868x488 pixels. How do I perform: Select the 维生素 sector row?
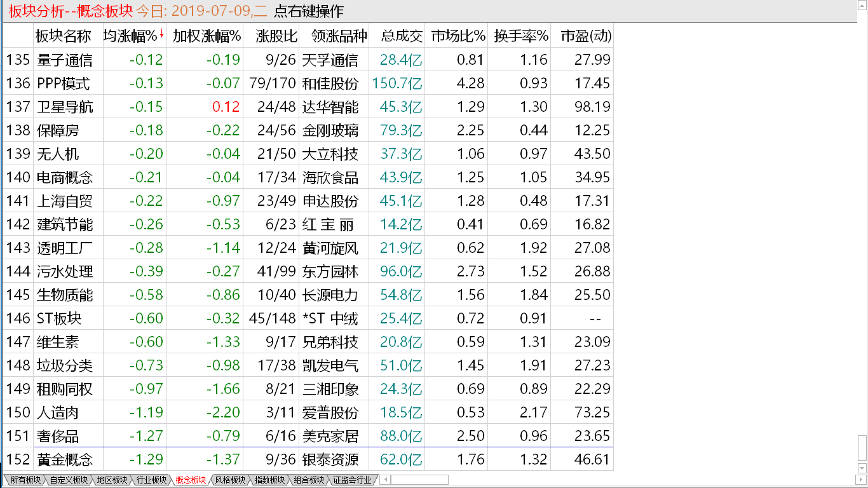(308, 342)
